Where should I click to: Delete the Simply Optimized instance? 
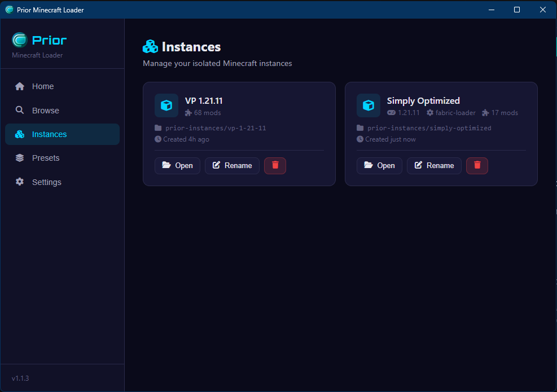pos(477,165)
